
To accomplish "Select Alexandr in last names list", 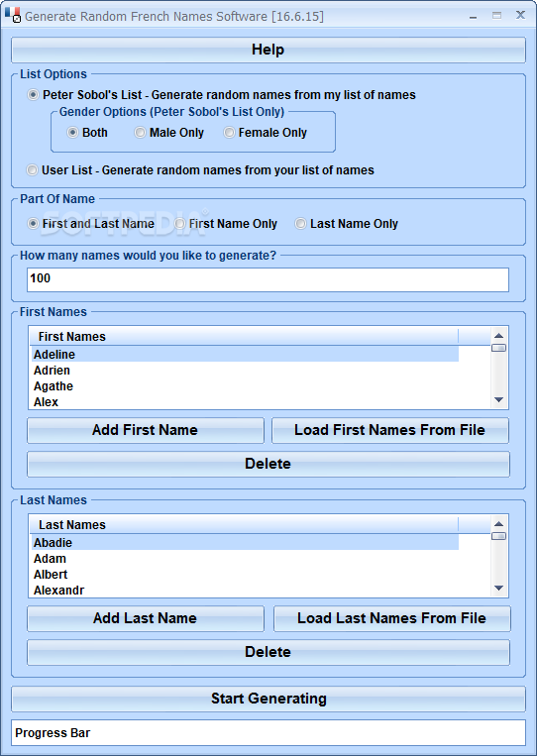I will click(244, 590).
